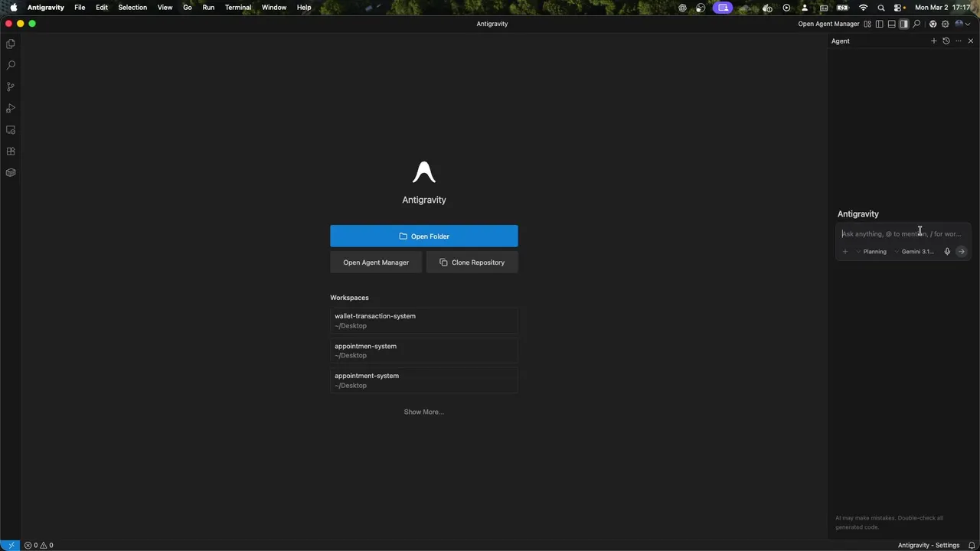Open the Edit menu
Image resolution: width=980 pixels, height=551 pixels.
102,8
